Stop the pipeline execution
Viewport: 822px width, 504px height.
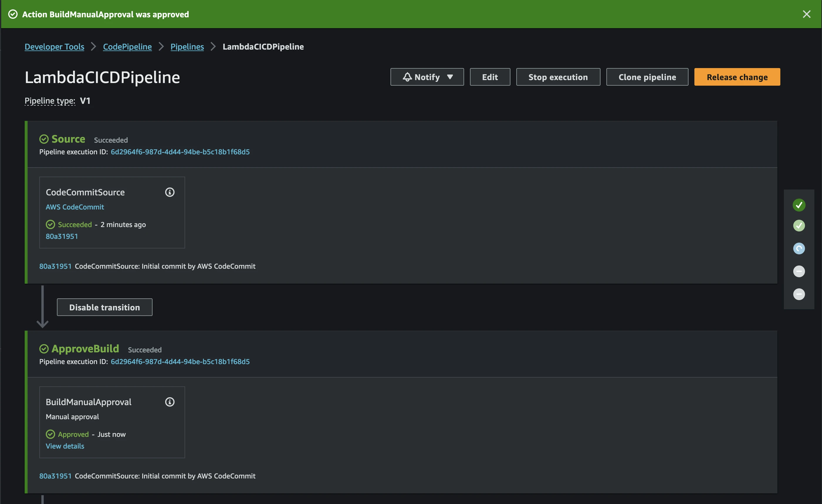coord(558,77)
